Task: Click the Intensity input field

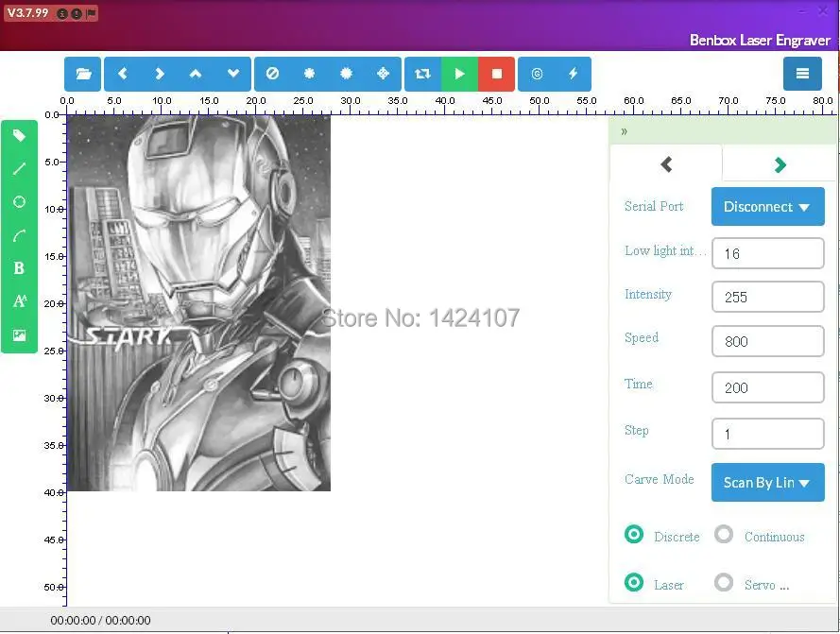Action: point(767,297)
